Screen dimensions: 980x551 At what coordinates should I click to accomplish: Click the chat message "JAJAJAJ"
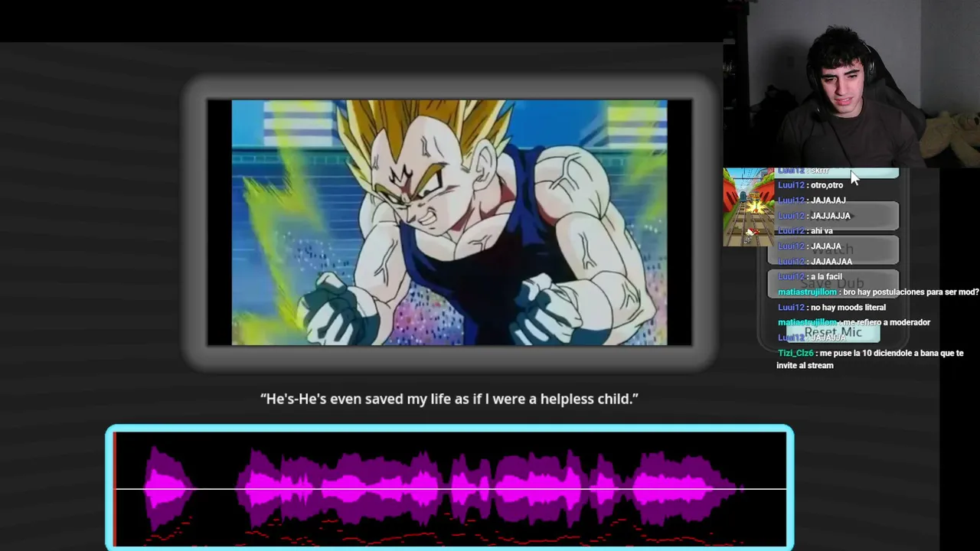828,201
